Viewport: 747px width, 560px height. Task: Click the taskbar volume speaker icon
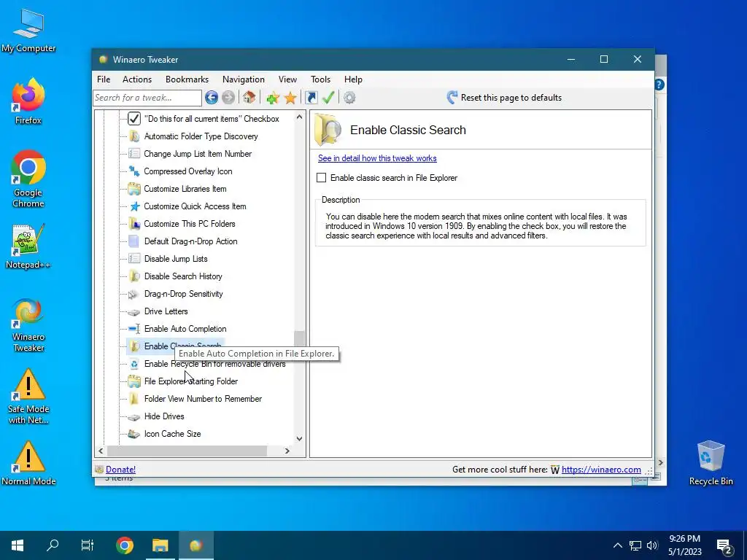[x=652, y=545]
